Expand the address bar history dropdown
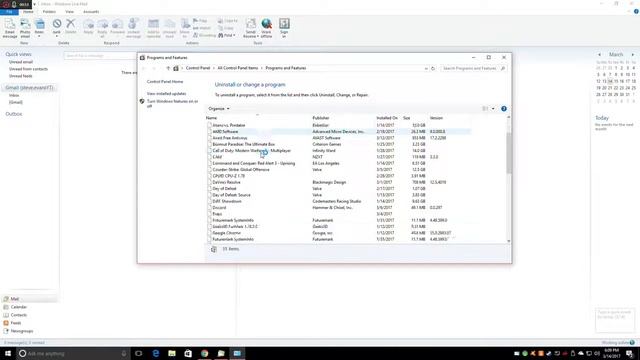This screenshot has width=640, height=360. click(x=426, y=69)
